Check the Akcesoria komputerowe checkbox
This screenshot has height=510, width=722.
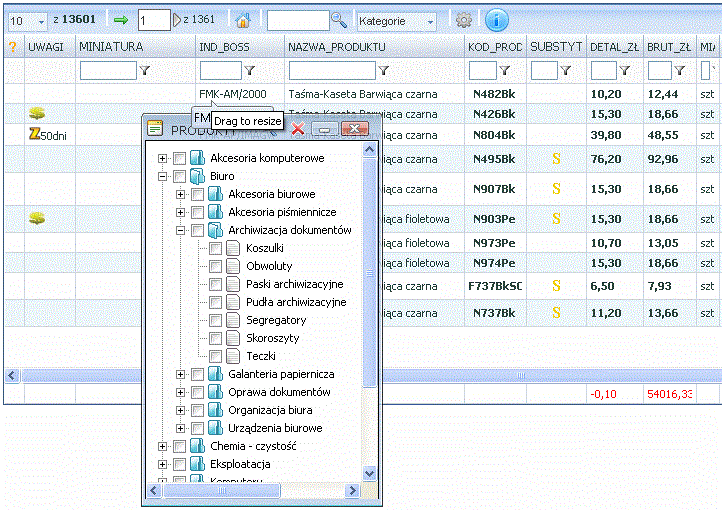point(179,158)
